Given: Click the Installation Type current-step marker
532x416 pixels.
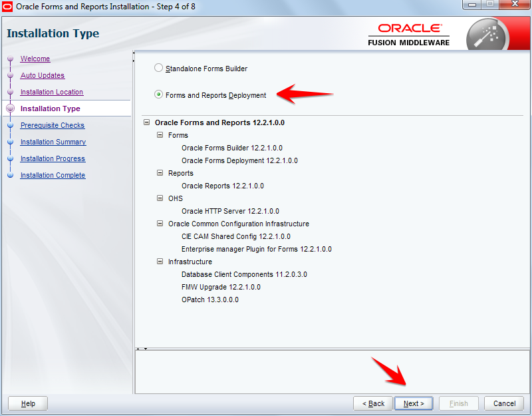Looking at the screenshot, I should tap(11, 108).
